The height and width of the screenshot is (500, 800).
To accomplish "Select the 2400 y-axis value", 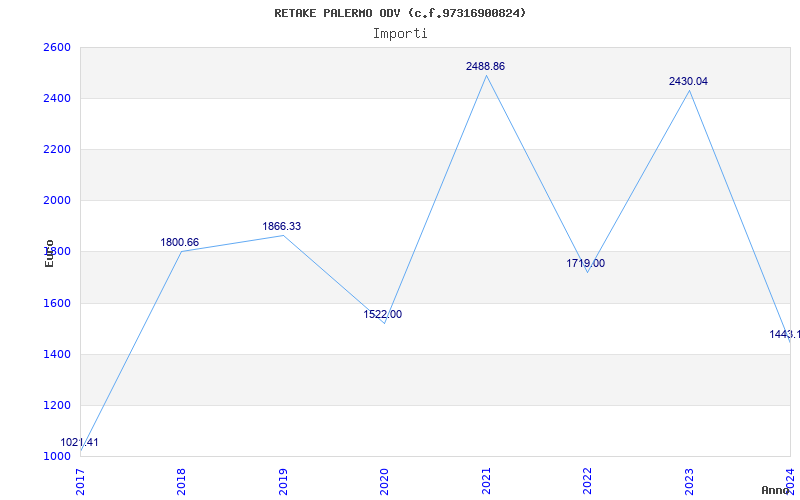I will click(x=57, y=98).
